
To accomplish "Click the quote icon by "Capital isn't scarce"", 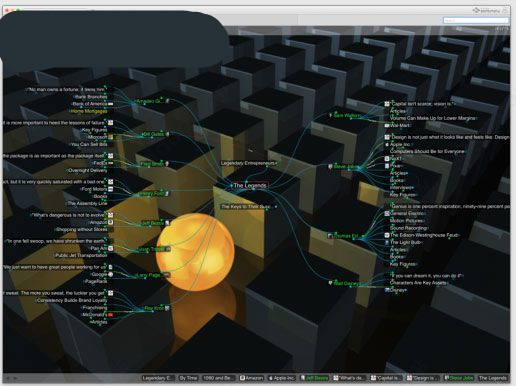I will pyautogui.click(x=387, y=104).
